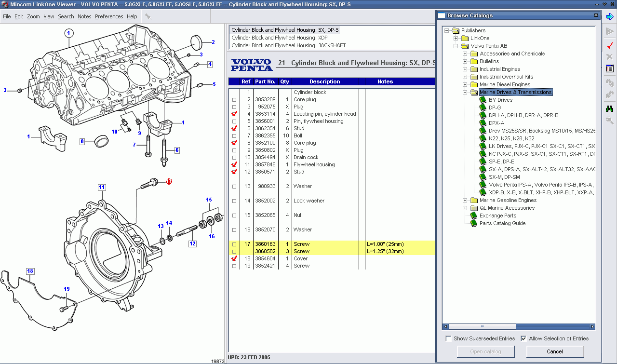Select the SX-M, DP-SM catalog book
The image size is (617, 364).
483,177
